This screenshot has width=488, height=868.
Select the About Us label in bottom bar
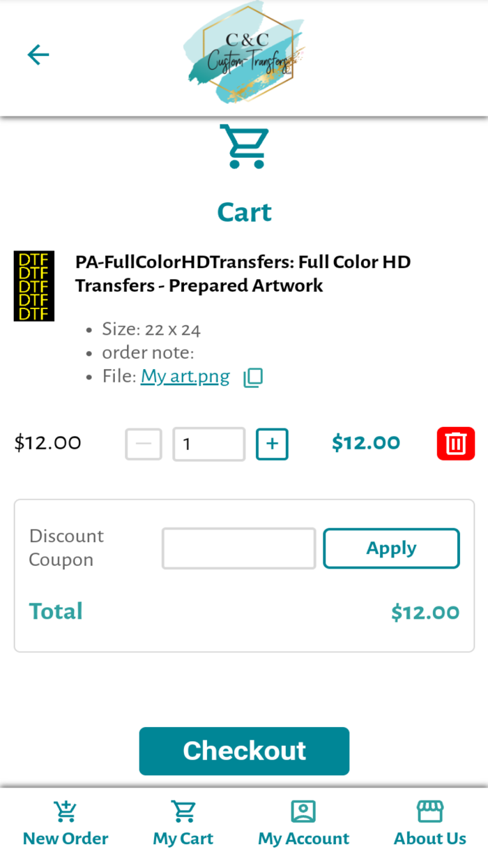430,839
